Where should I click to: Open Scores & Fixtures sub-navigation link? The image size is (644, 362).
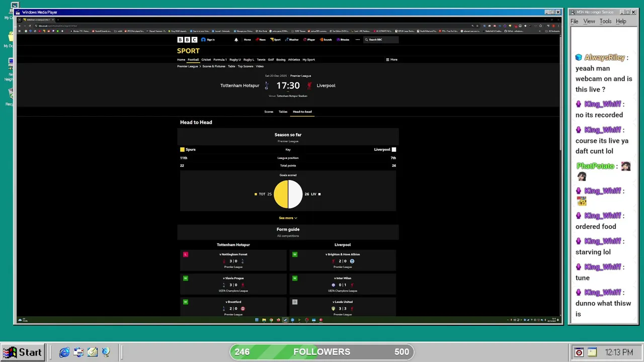click(214, 66)
